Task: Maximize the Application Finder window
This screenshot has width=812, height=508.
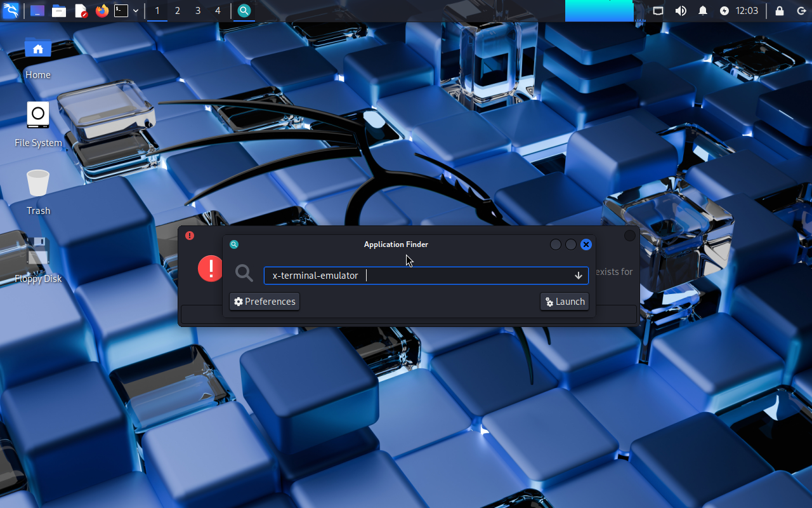Action: pos(571,244)
